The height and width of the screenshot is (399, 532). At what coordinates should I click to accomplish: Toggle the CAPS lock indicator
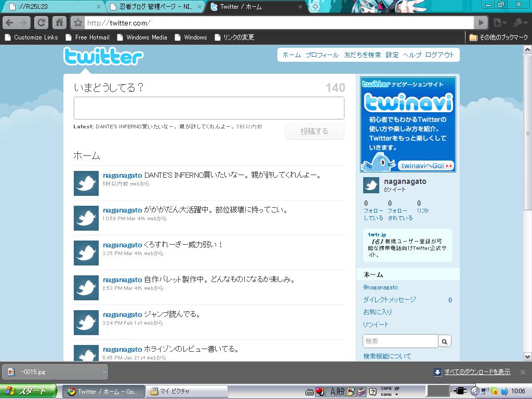(x=386, y=389)
